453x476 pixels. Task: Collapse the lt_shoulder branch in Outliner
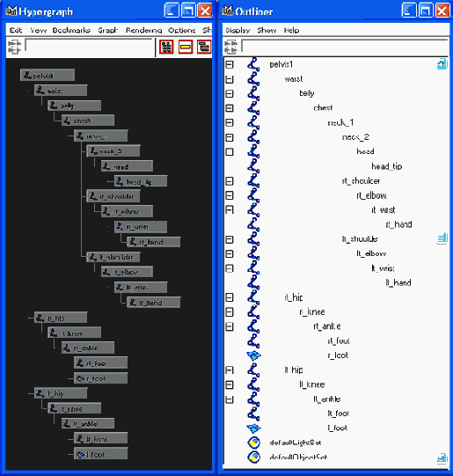click(x=230, y=239)
